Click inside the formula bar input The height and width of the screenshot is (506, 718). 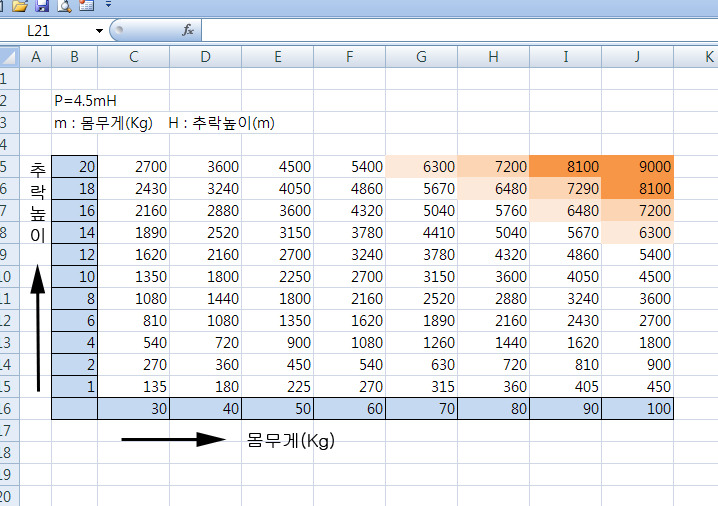[459, 31]
